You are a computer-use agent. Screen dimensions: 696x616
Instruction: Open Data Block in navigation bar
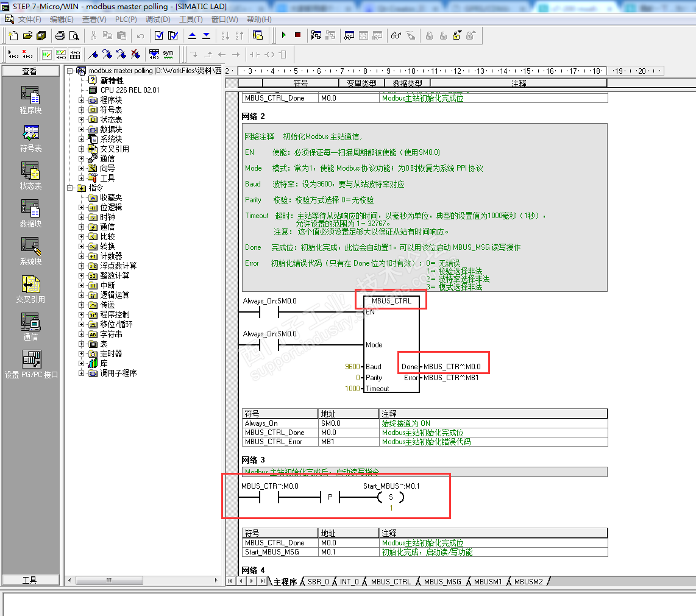tap(30, 213)
